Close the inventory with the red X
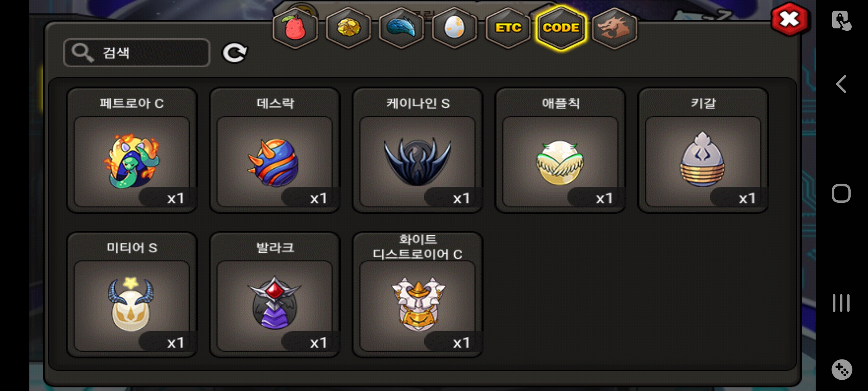The width and height of the screenshot is (868, 391). click(790, 19)
